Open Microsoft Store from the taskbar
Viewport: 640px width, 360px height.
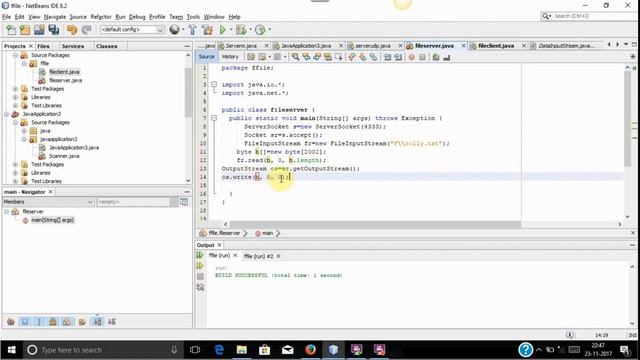coord(264,350)
